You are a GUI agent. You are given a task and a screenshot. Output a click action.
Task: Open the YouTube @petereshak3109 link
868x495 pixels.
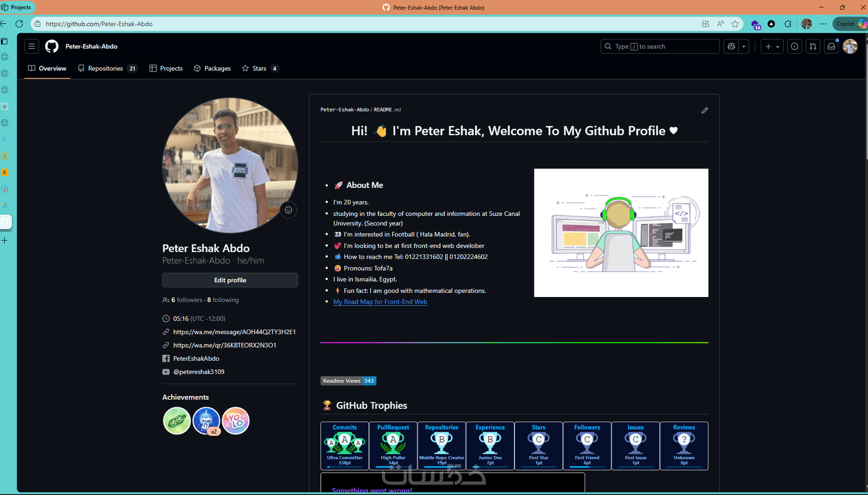199,372
